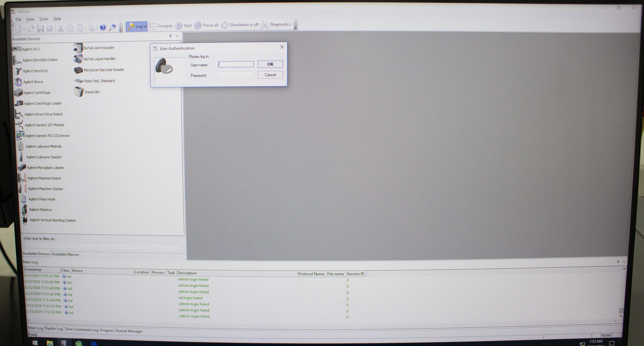The width and height of the screenshot is (644, 346).
Task: Select the Agilent ACU device
Action: [26, 49]
